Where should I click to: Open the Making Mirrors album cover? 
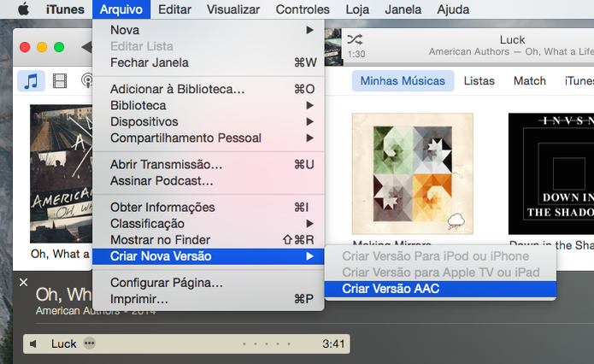click(412, 173)
